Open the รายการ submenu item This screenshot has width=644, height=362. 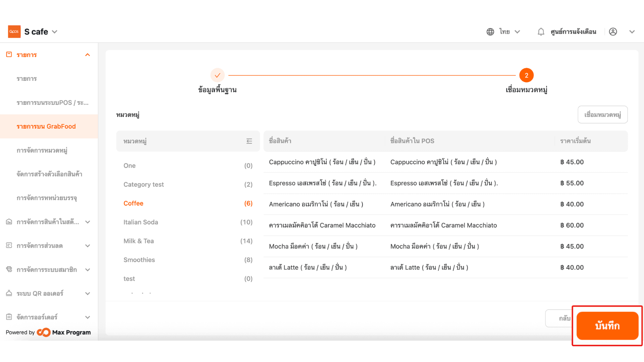click(27, 79)
